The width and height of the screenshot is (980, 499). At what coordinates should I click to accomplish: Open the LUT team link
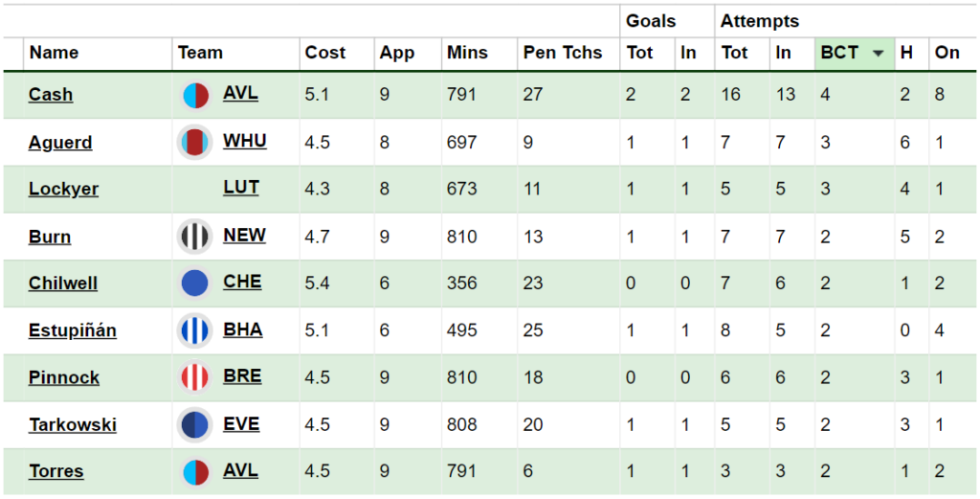(x=240, y=188)
